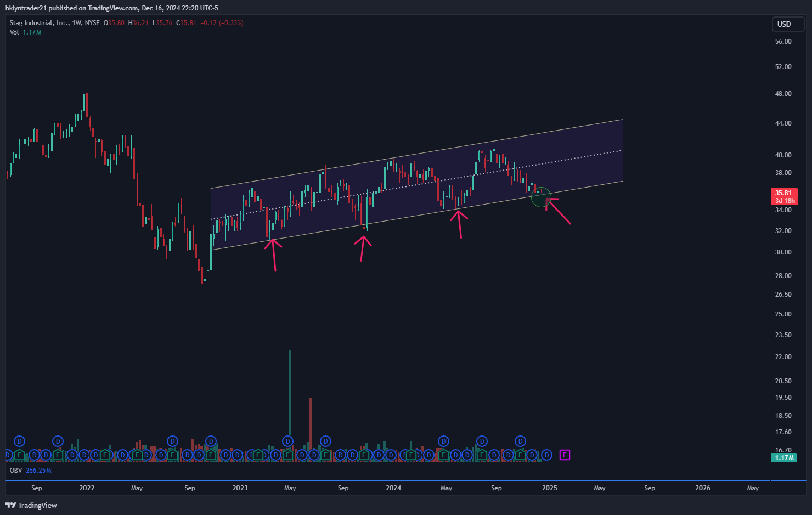Image resolution: width=812 pixels, height=515 pixels.
Task: Click the 2022 time axis label
Action: pos(87,488)
